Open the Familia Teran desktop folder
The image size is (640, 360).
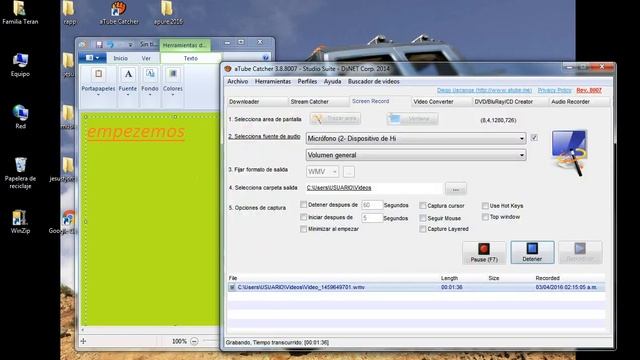[20, 13]
